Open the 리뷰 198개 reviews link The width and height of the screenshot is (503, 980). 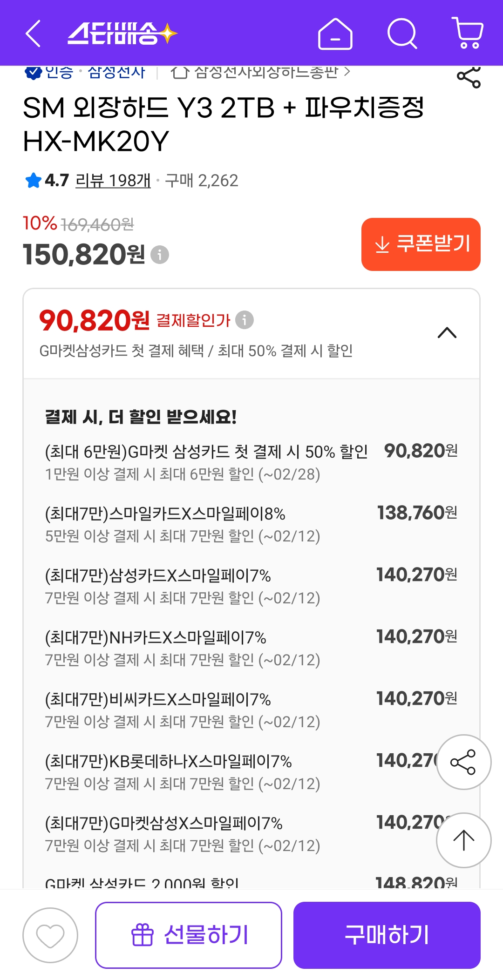coord(113,181)
